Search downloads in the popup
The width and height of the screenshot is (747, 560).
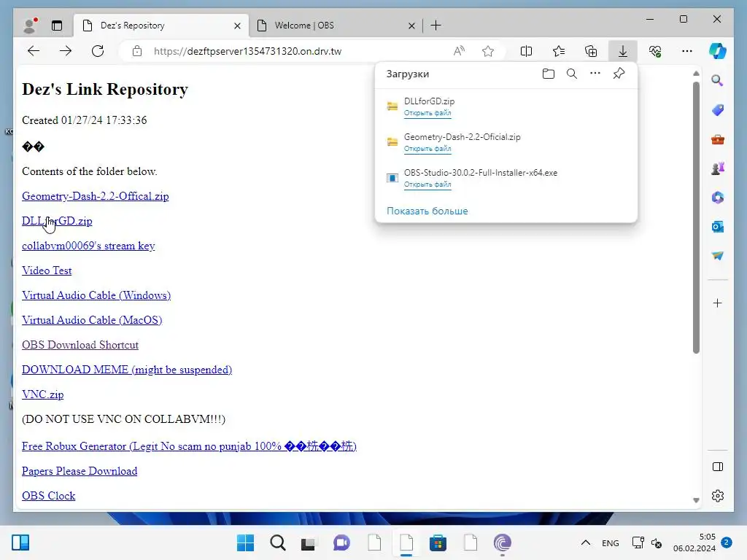[572, 74]
